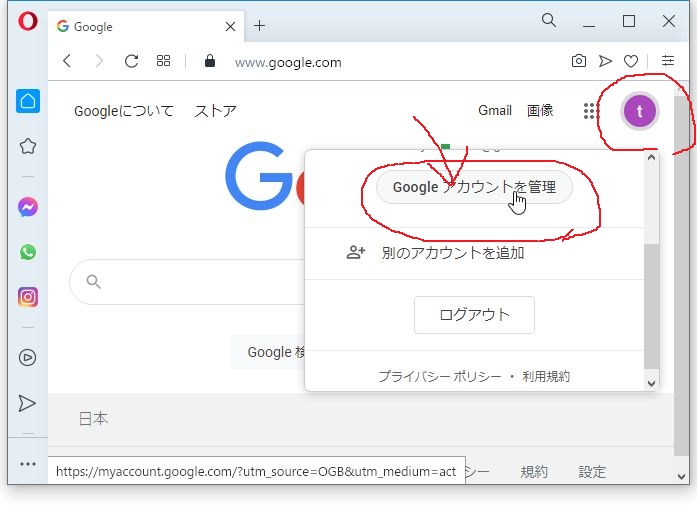The width and height of the screenshot is (697, 520).
Task: Click the Google 検索 button
Action: (x=268, y=352)
